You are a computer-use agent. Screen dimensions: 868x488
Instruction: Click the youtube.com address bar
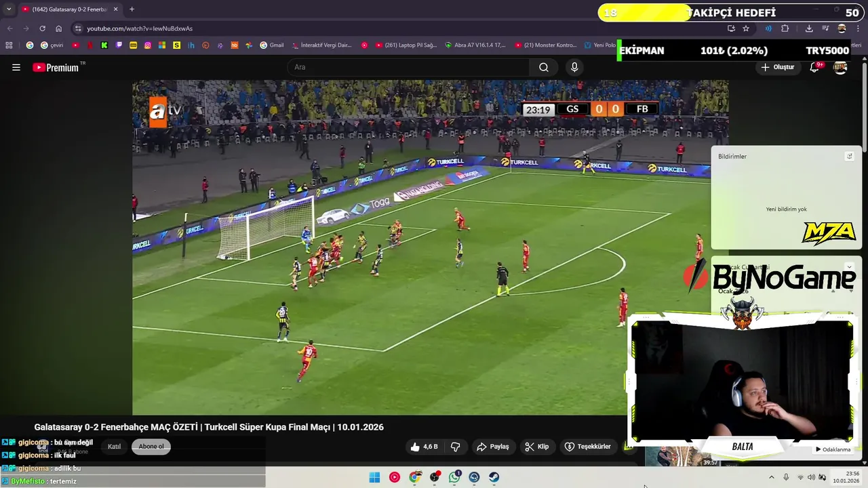(x=400, y=28)
